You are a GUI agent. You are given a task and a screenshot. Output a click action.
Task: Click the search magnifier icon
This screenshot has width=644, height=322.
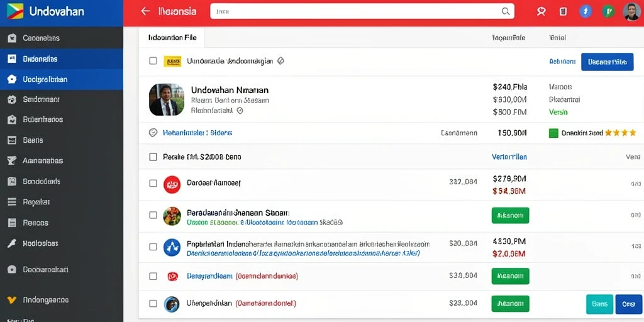pos(506,11)
